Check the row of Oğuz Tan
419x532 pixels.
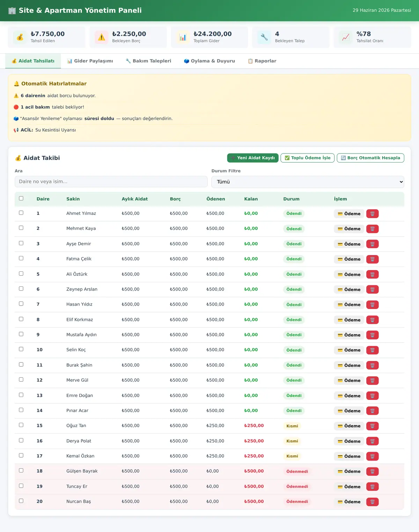coord(21,425)
